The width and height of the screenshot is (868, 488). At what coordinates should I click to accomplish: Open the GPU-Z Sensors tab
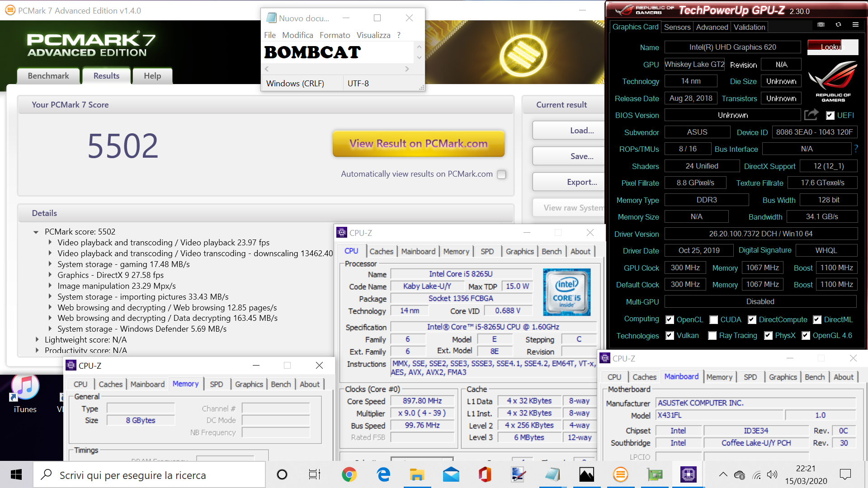[x=677, y=27]
